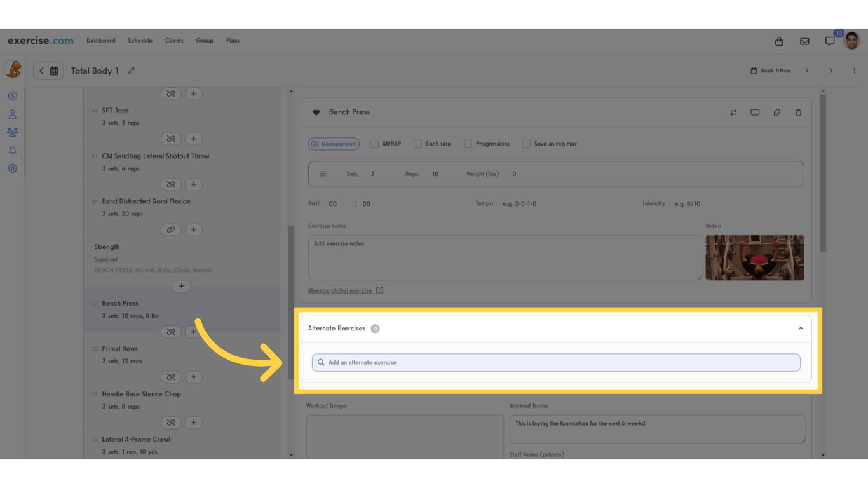Open the Dashboard menu

coord(101,41)
